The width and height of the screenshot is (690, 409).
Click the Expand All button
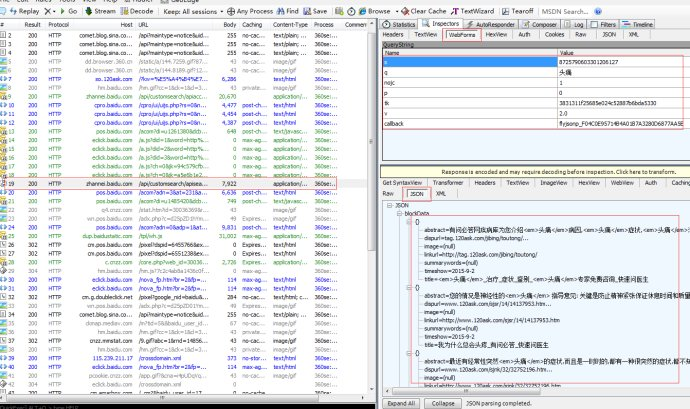coord(401,403)
